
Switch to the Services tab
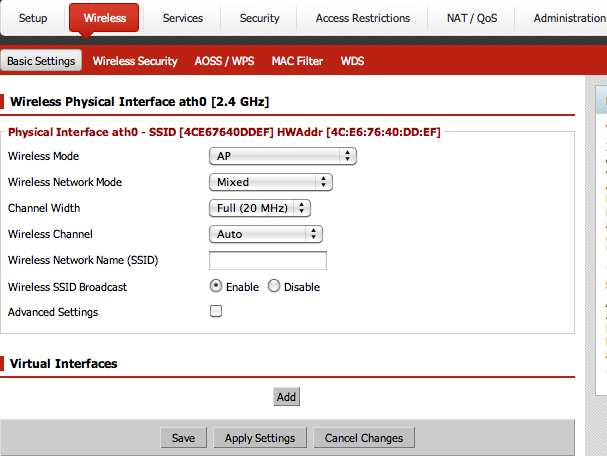182,18
